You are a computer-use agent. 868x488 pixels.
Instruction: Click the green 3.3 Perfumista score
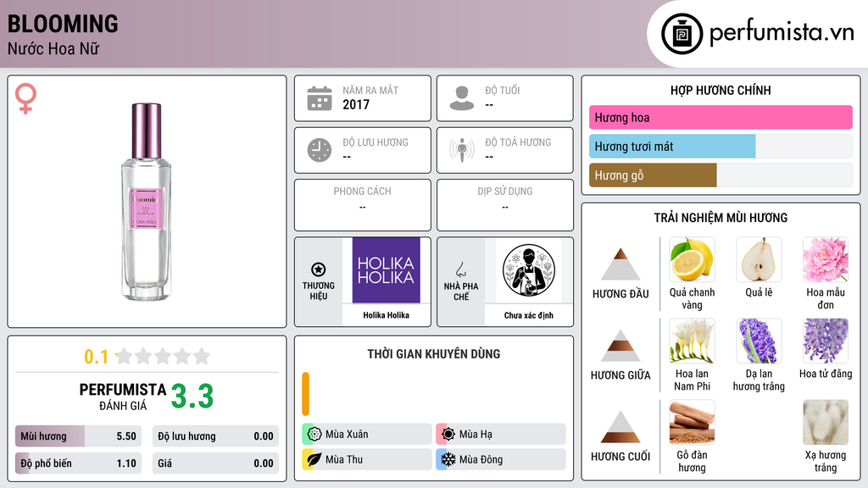[x=192, y=396]
